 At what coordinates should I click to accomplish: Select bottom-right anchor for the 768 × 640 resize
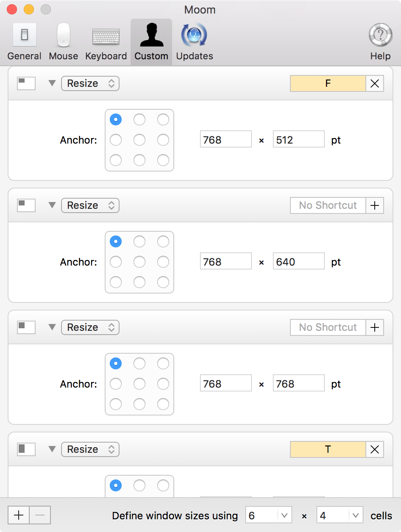click(163, 283)
